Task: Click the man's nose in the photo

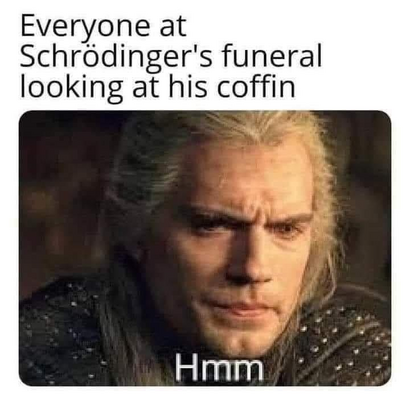Action: pos(247,260)
